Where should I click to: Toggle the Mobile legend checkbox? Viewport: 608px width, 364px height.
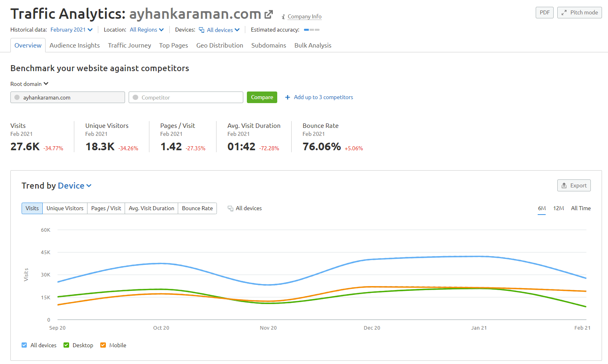click(x=103, y=345)
